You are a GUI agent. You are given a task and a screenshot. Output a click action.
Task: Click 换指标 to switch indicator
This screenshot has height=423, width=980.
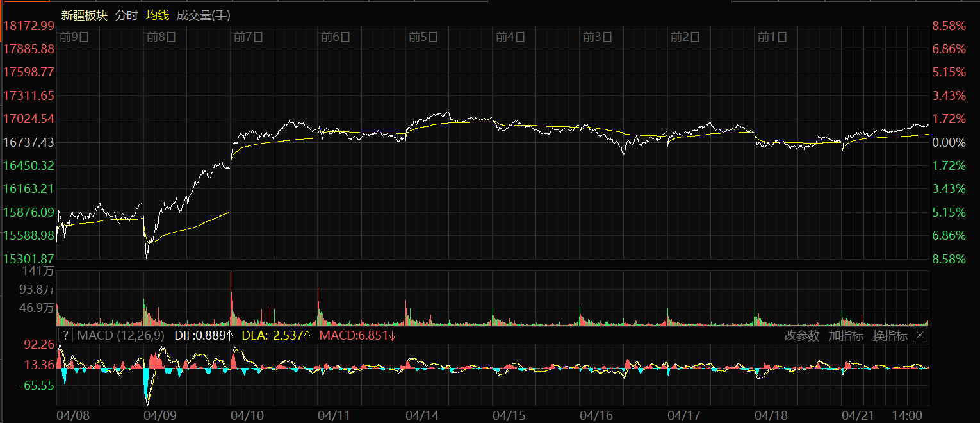coord(890,336)
